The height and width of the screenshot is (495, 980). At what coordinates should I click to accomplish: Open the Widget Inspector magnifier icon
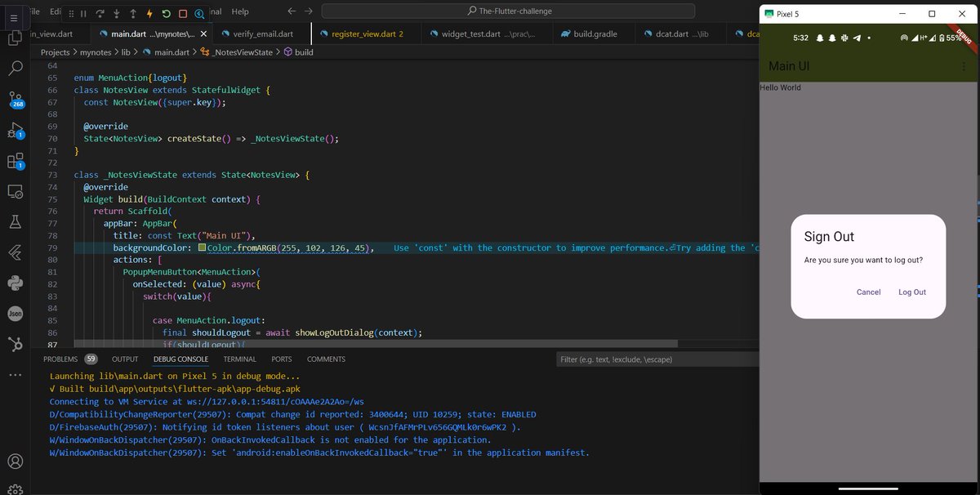[x=199, y=14]
